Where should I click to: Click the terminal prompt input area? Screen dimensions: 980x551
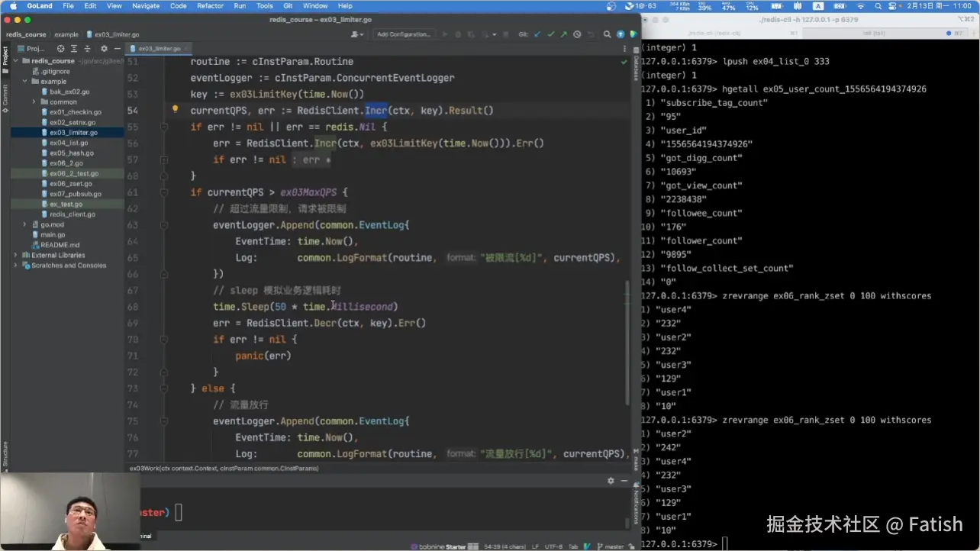179,512
